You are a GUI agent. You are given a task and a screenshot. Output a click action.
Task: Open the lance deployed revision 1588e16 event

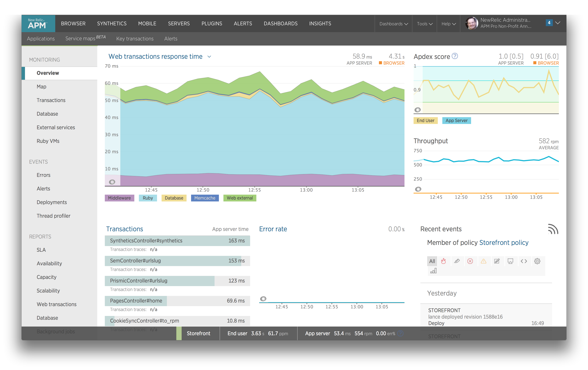point(486,317)
